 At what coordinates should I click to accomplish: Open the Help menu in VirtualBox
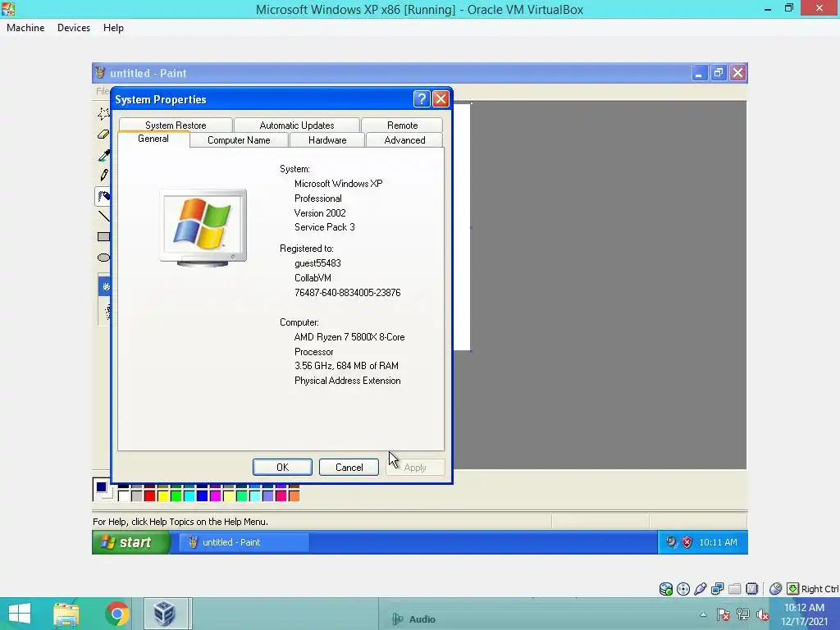click(113, 28)
